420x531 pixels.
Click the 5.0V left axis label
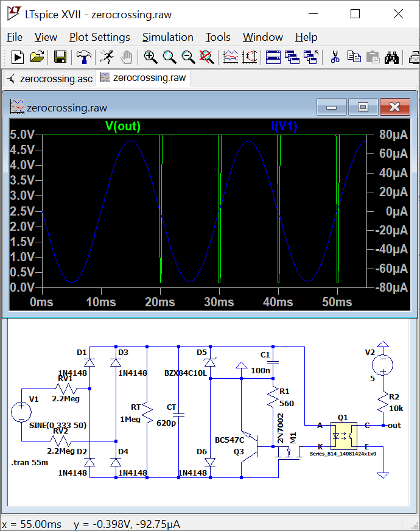pyautogui.click(x=23, y=135)
